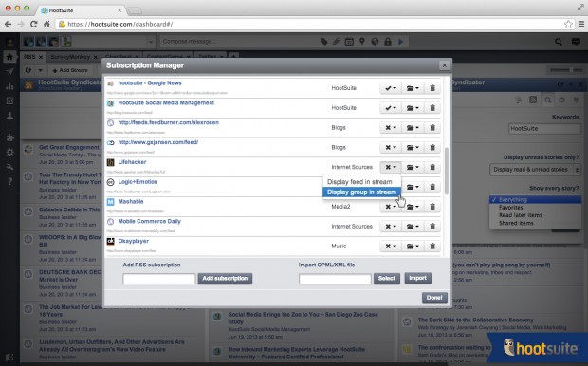Open the Analytics bar chart icon
Viewport: 588px width, 366px height.
(x=9, y=86)
